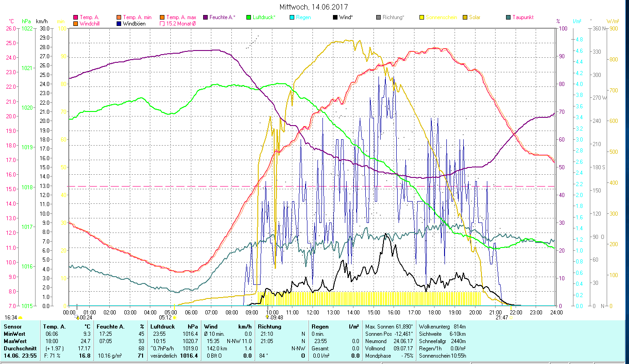Click the teal Taupunkt legend color square
Screen dimensions: 629x364
[508, 17]
